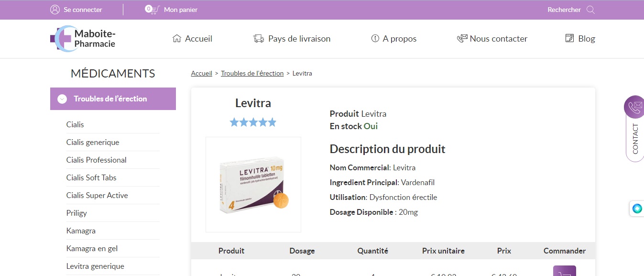Click the five-star rating
Image resolution: width=644 pixels, height=276 pixels.
tap(253, 122)
